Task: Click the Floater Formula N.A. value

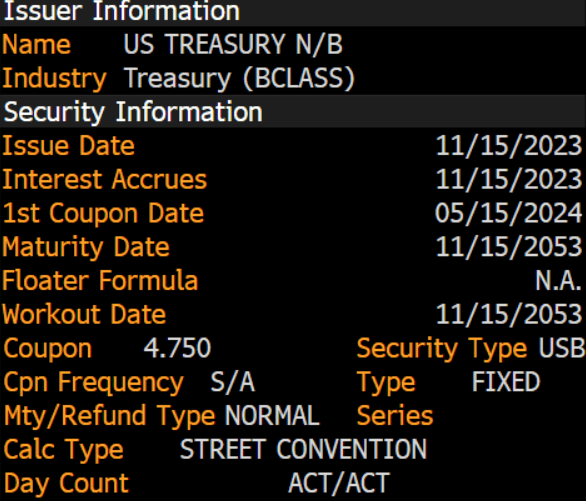Action: click(559, 281)
